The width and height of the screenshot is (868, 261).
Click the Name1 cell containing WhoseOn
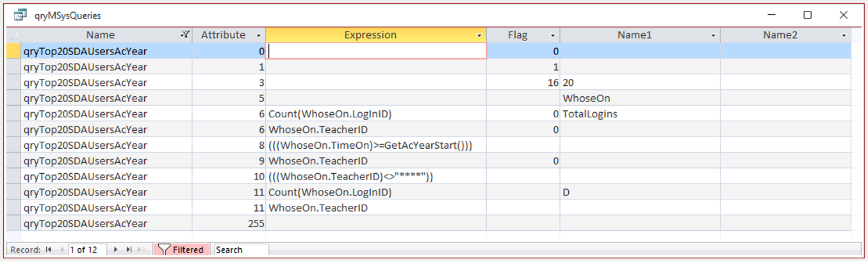[640, 98]
